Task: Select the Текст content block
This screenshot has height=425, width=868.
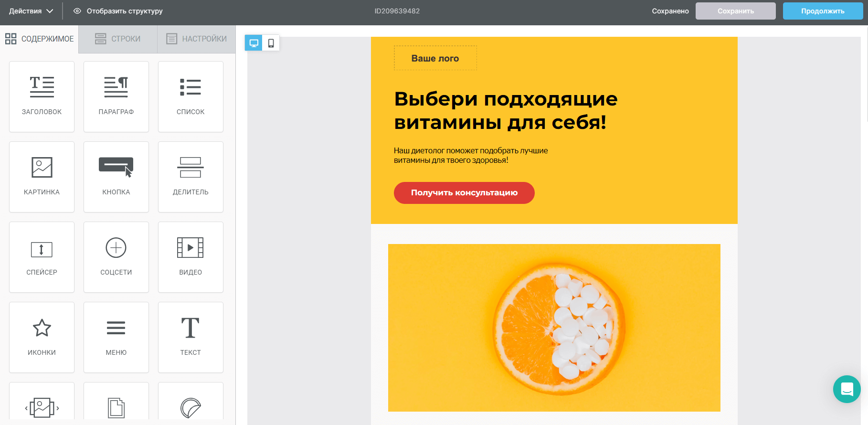Action: pyautogui.click(x=191, y=337)
